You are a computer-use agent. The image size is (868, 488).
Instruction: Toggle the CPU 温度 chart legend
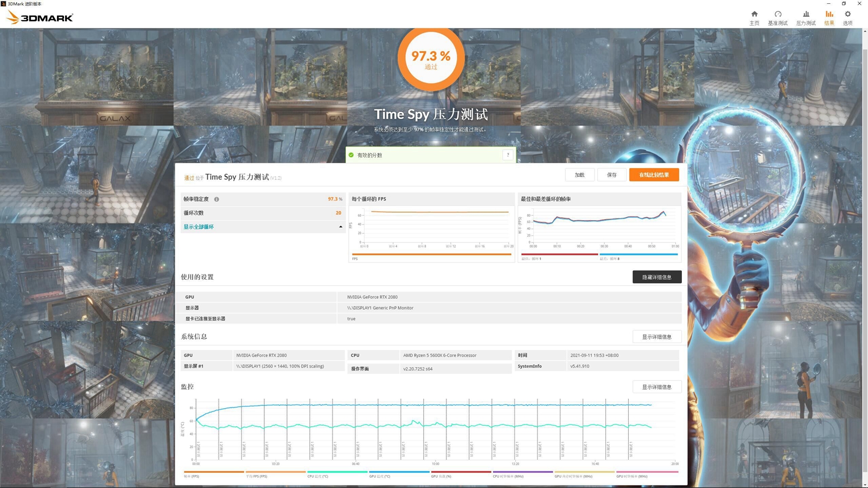click(318, 476)
